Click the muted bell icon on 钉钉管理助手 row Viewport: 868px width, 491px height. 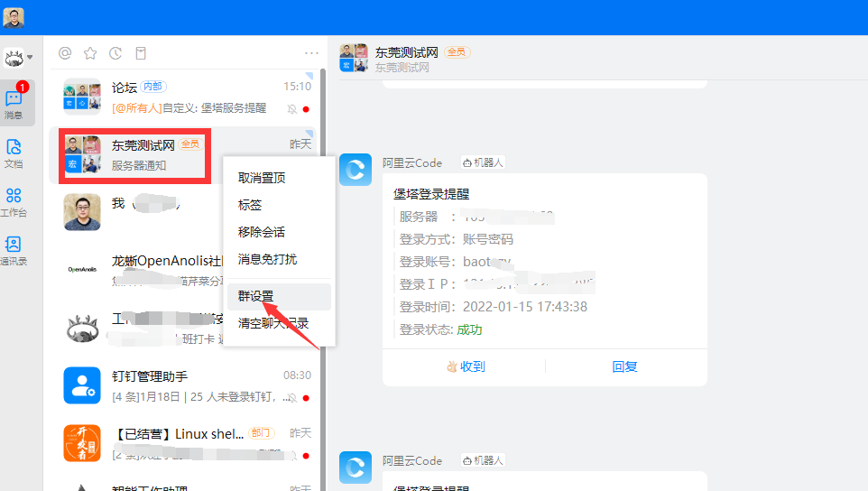[291, 398]
